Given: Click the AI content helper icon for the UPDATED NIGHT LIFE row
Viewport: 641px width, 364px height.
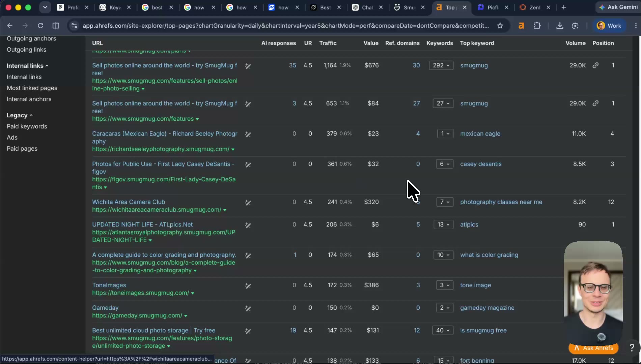Looking at the screenshot, I should point(248,225).
